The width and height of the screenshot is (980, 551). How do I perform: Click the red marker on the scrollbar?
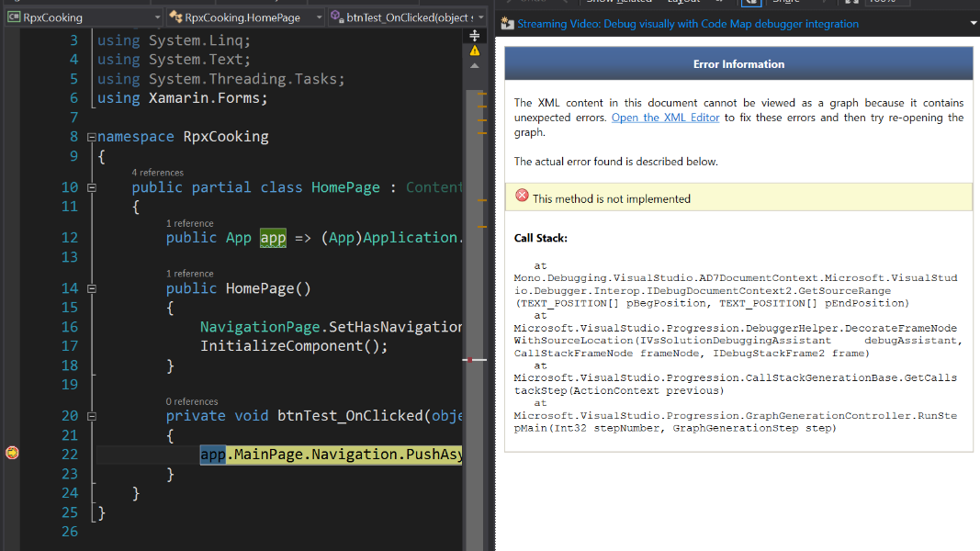pos(469,360)
